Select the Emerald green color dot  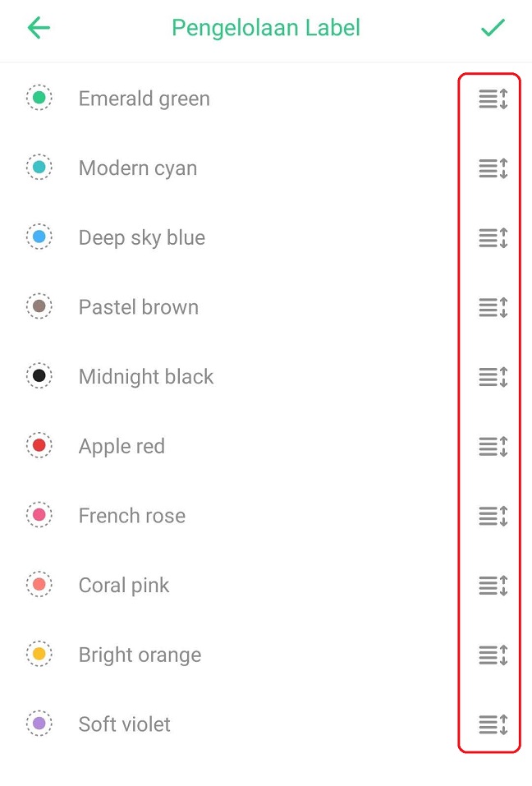[39, 98]
